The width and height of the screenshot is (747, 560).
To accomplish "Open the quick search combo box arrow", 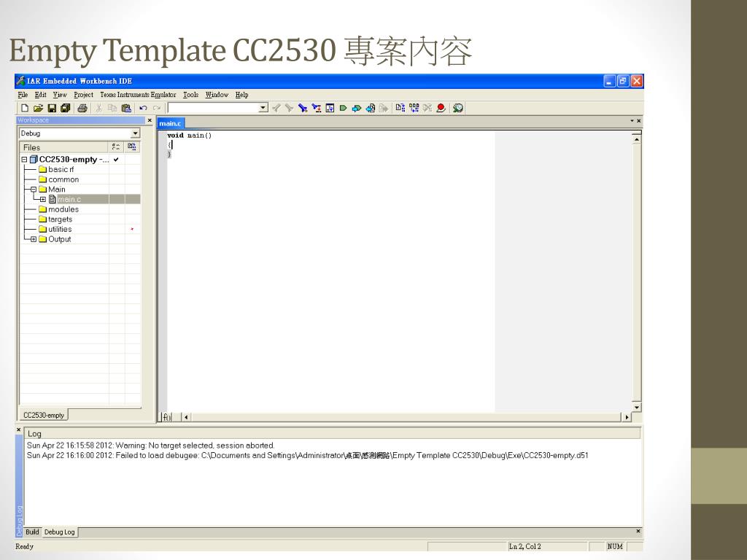I will [263, 108].
